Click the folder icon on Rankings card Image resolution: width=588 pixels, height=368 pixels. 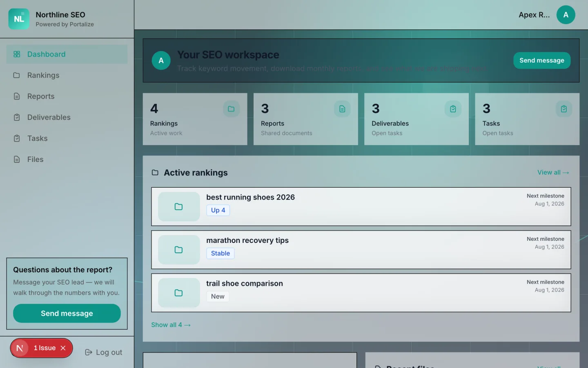pyautogui.click(x=231, y=109)
